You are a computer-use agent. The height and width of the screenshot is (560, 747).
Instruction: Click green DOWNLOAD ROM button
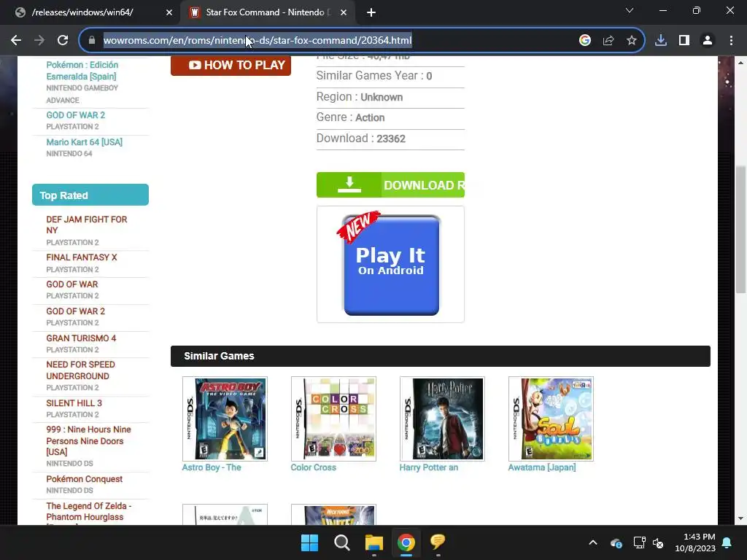390,184
